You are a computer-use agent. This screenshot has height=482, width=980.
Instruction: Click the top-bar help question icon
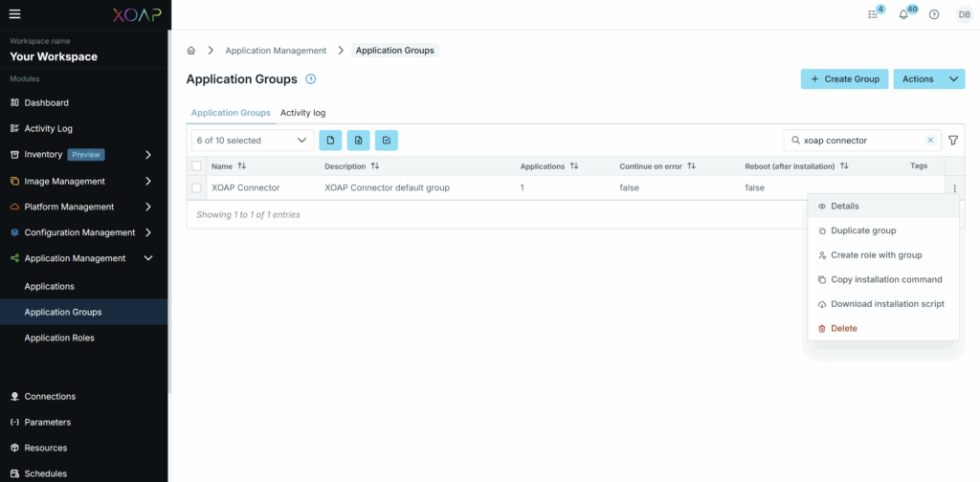[x=934, y=14]
